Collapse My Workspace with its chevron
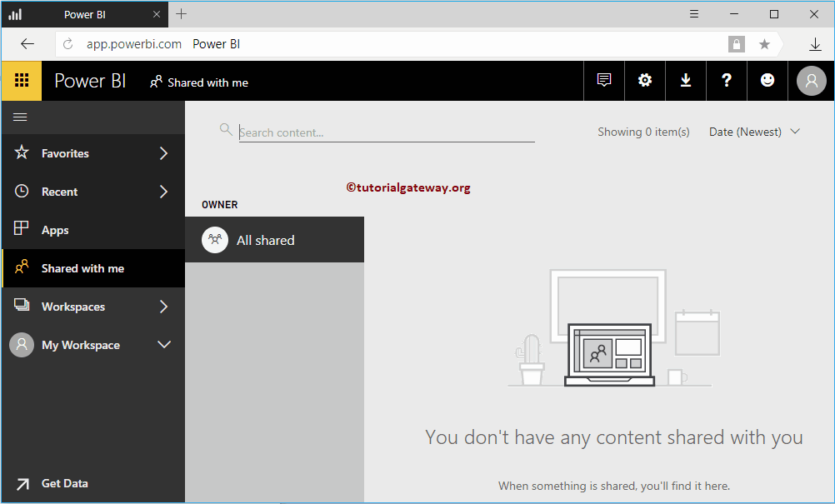Image resolution: width=835 pixels, height=504 pixels. (164, 344)
